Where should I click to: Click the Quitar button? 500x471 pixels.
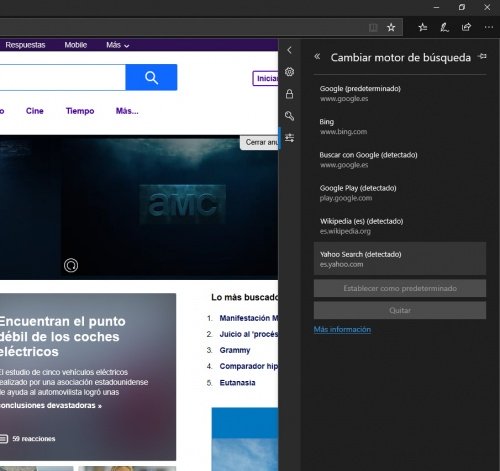[x=400, y=310]
